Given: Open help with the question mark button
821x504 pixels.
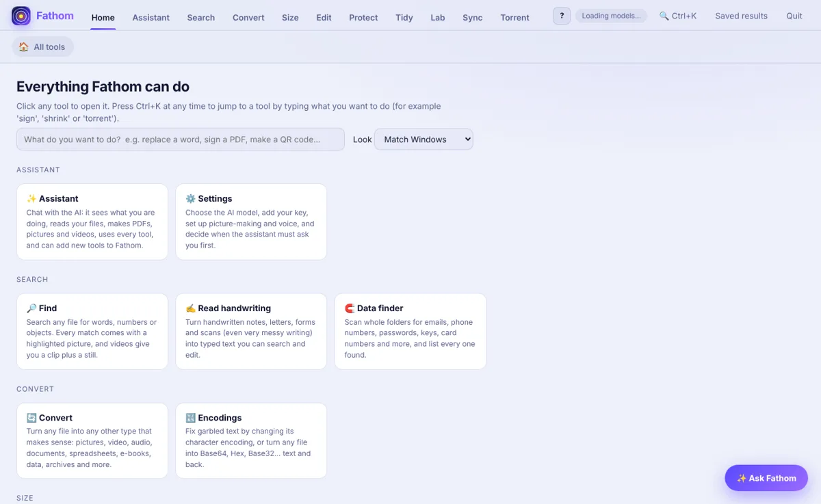Looking at the screenshot, I should coord(562,16).
